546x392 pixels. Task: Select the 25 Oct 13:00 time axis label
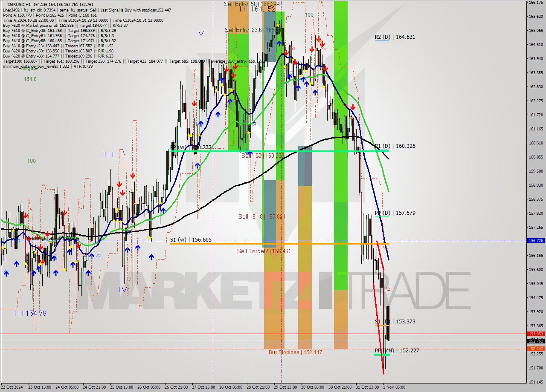point(121,387)
